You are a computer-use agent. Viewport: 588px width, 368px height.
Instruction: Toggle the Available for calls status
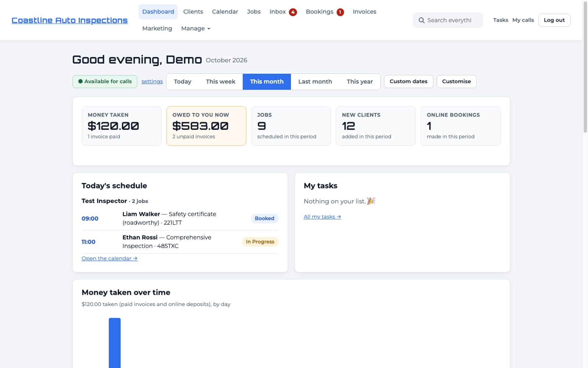(105, 81)
